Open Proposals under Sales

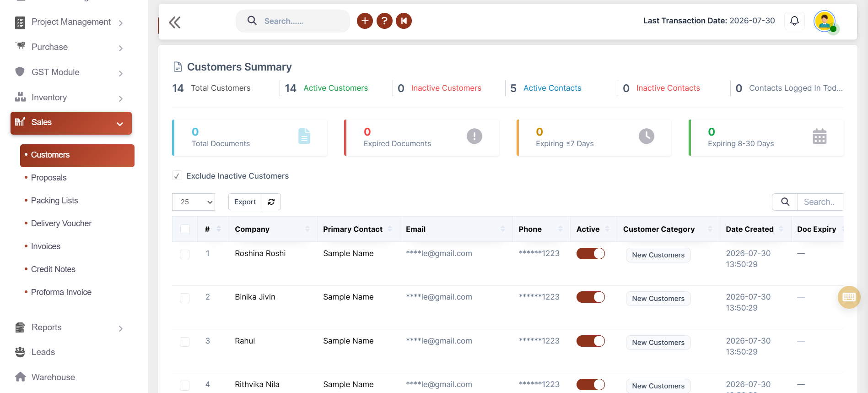pos(49,178)
